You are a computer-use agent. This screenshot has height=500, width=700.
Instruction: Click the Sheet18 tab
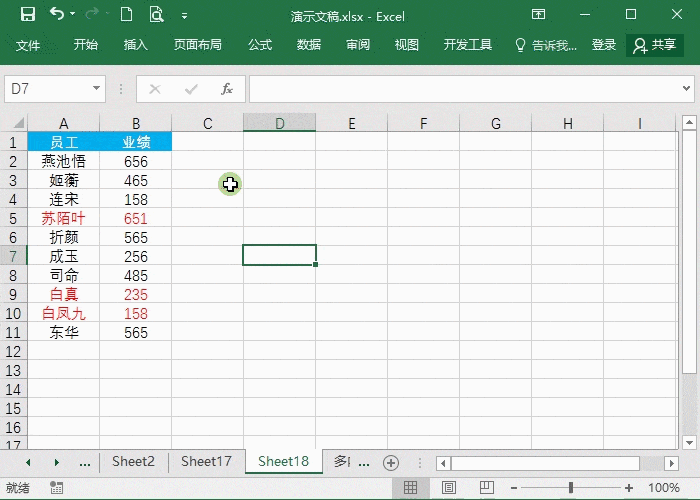click(283, 461)
